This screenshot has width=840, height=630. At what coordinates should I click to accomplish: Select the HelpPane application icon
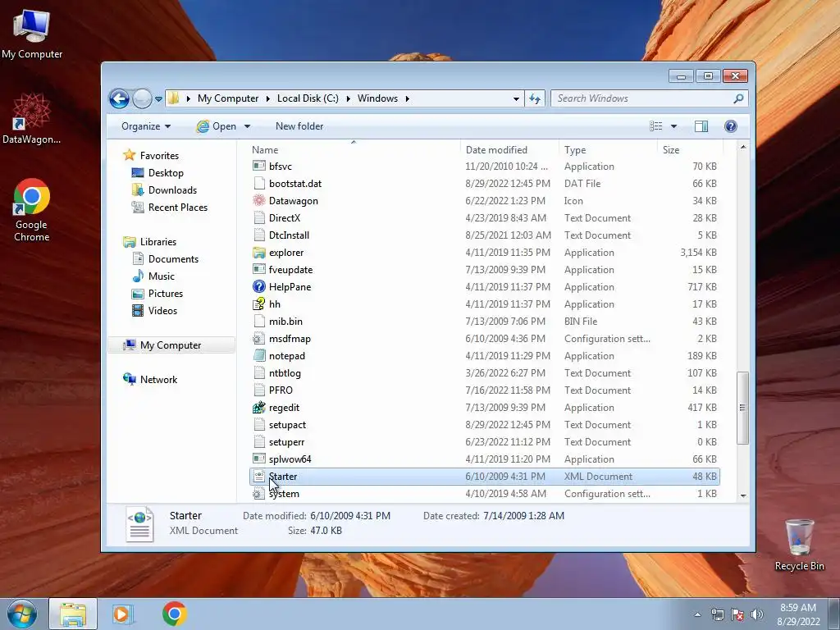[258, 286]
